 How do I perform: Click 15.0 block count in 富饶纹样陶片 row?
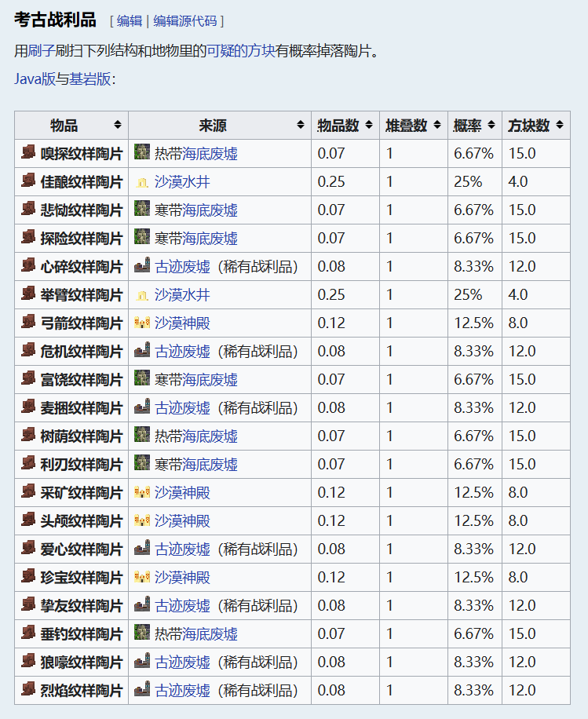522,379
